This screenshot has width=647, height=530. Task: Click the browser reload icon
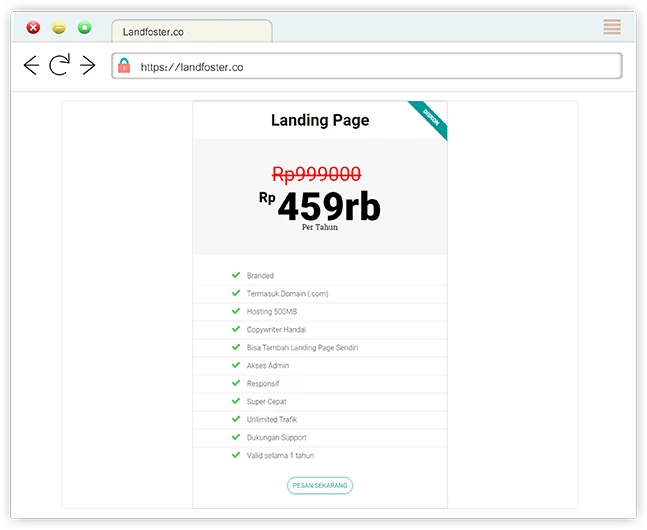(x=60, y=66)
